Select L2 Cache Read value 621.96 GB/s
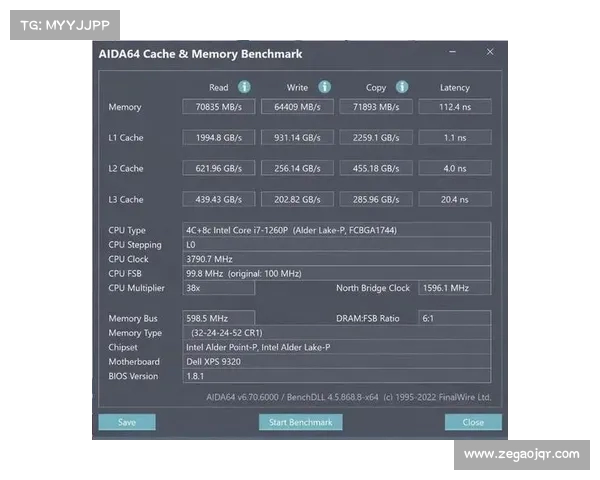Screen dimensions: 600x480 pyautogui.click(x=218, y=168)
